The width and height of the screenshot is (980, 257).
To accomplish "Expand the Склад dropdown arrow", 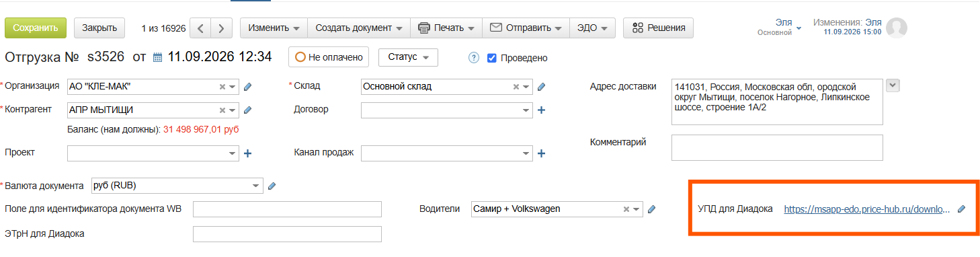I will click(x=526, y=87).
